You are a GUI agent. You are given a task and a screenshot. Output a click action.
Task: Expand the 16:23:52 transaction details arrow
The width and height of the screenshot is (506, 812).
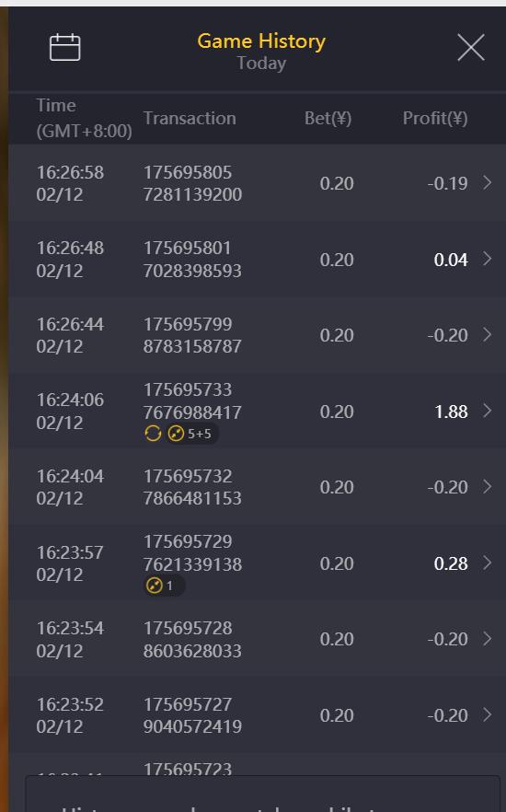(x=487, y=714)
